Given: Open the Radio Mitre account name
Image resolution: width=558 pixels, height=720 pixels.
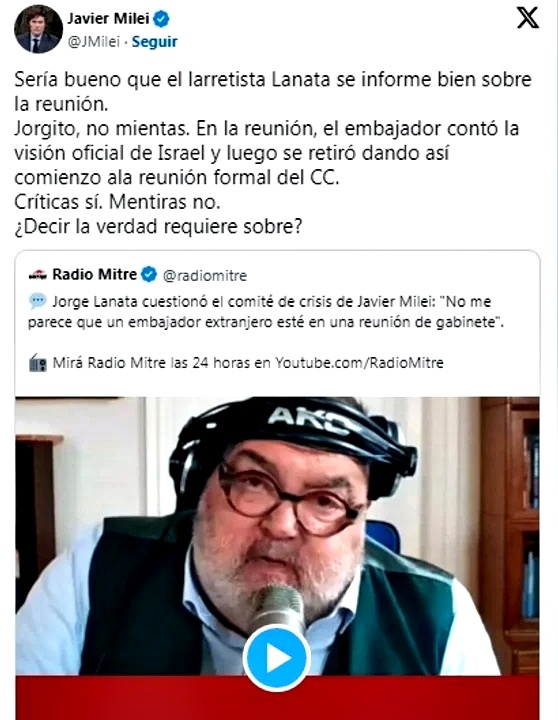Looking at the screenshot, I should 95,275.
